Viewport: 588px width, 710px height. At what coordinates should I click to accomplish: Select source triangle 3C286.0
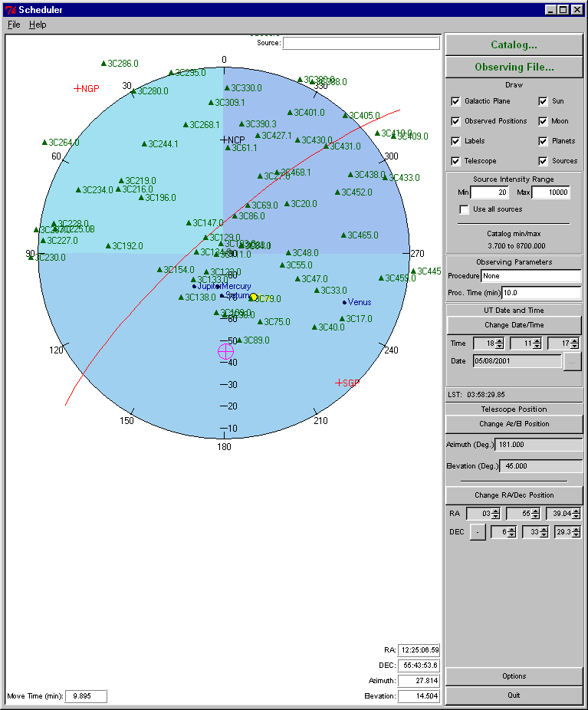103,63
